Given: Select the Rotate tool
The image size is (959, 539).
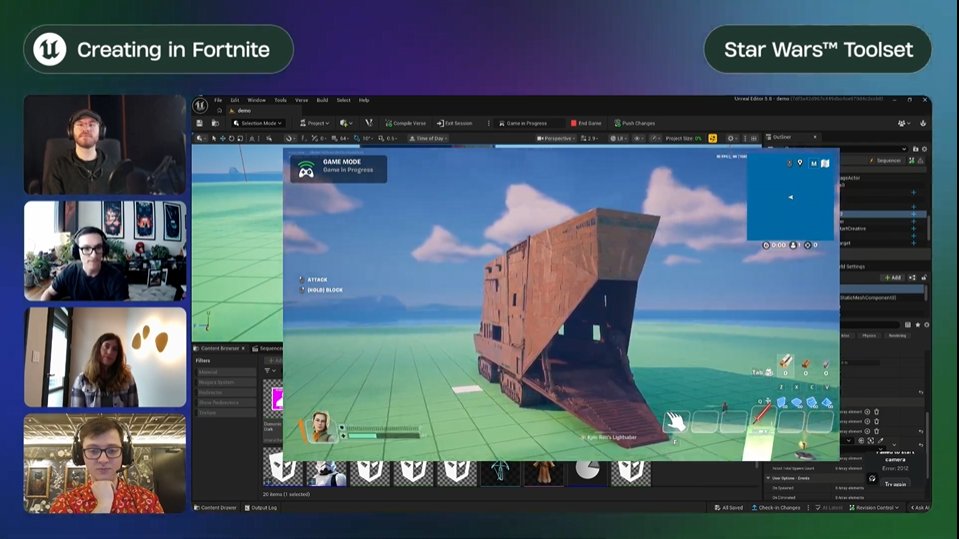Looking at the screenshot, I should point(231,138).
